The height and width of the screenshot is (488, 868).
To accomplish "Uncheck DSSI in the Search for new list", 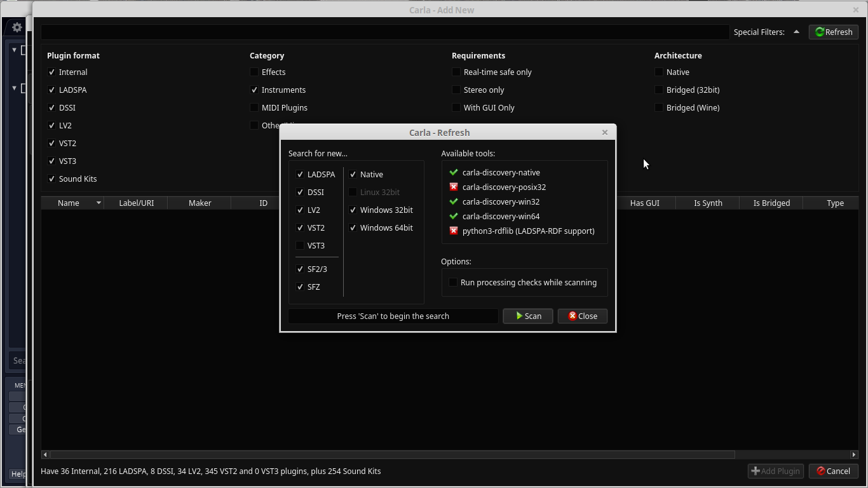I will (300, 192).
